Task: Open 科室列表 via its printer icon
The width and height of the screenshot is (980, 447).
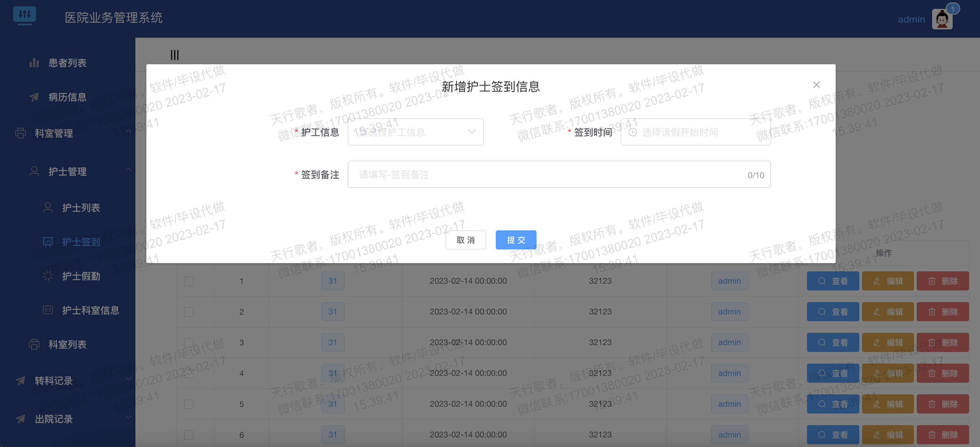Action: coord(34,344)
